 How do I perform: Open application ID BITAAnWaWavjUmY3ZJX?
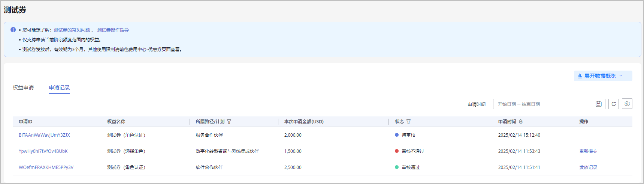click(x=44, y=135)
